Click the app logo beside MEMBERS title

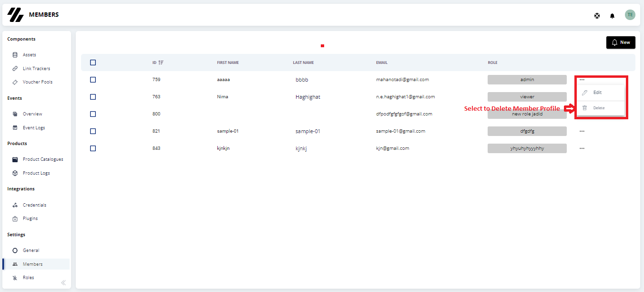pyautogui.click(x=15, y=15)
